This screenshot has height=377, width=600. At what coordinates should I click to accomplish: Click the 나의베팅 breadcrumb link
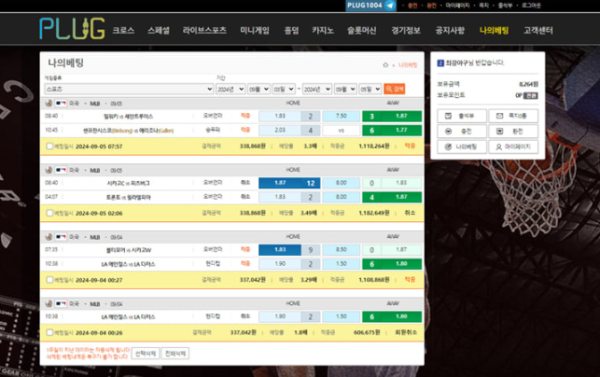(x=408, y=65)
